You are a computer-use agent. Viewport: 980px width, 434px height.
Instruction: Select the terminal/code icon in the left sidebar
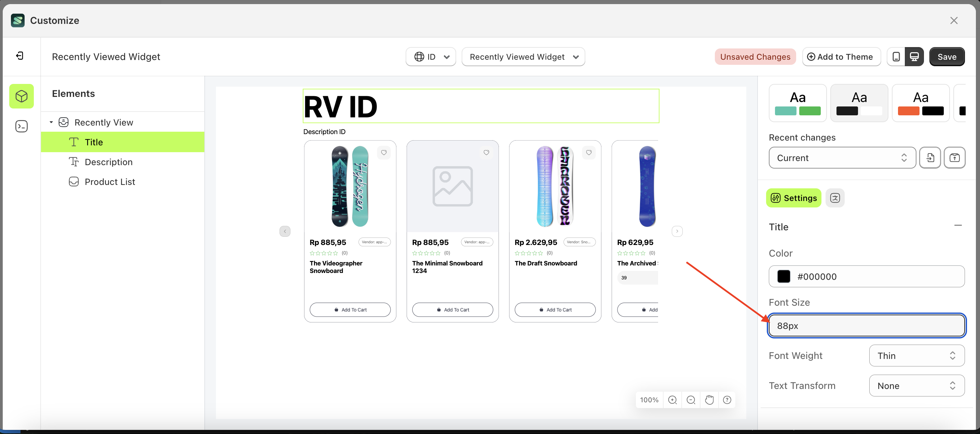pos(21,126)
